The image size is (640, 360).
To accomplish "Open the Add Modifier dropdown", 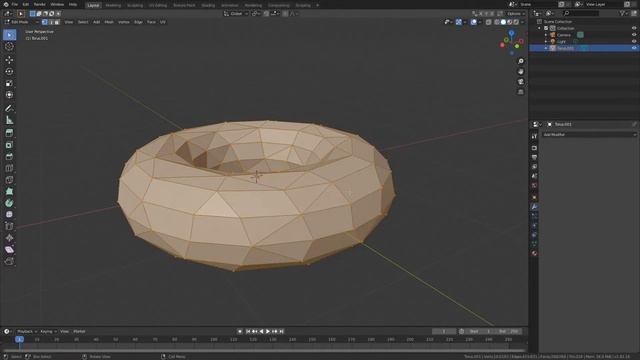I will [589, 135].
